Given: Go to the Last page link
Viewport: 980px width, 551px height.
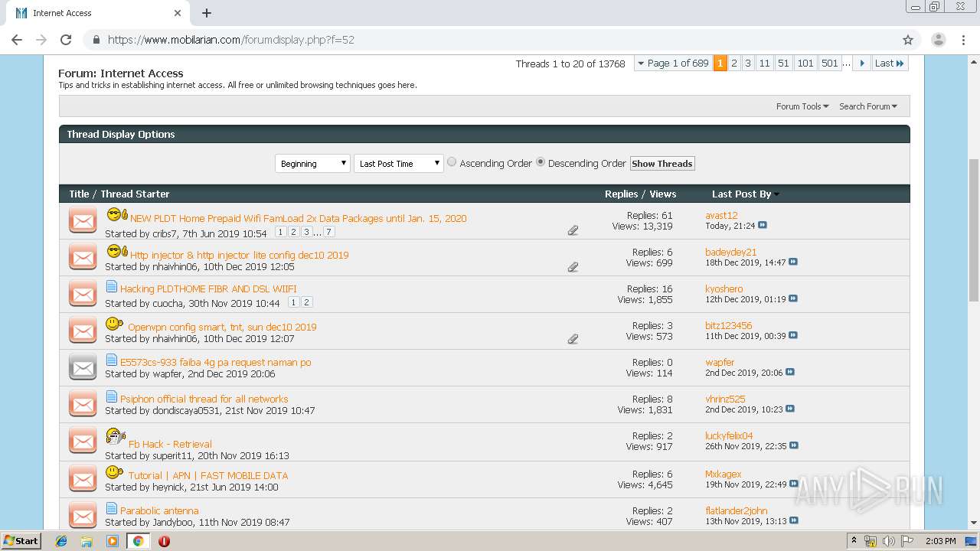Looking at the screenshot, I should [x=890, y=64].
